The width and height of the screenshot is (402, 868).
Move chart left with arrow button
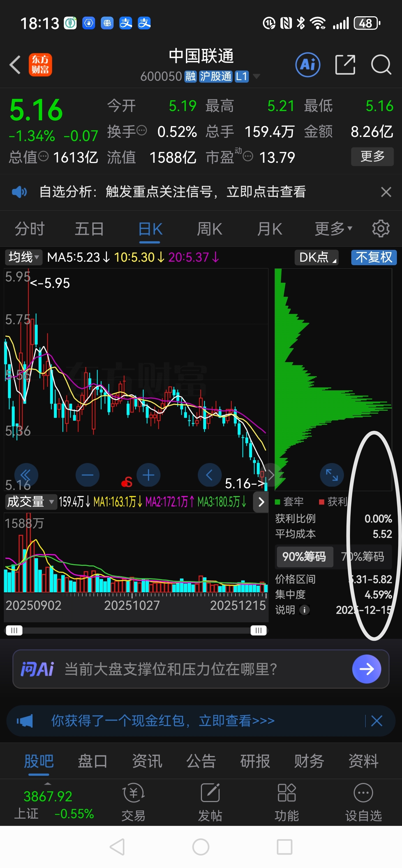[209, 475]
